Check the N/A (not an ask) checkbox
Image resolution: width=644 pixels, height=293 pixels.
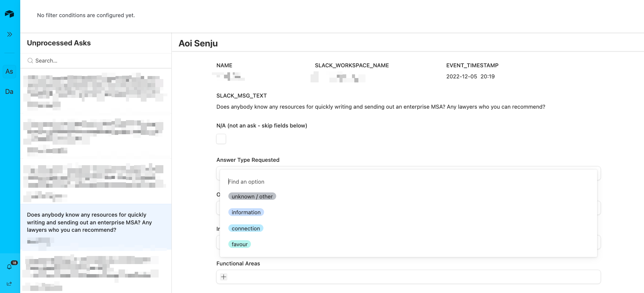tap(221, 139)
